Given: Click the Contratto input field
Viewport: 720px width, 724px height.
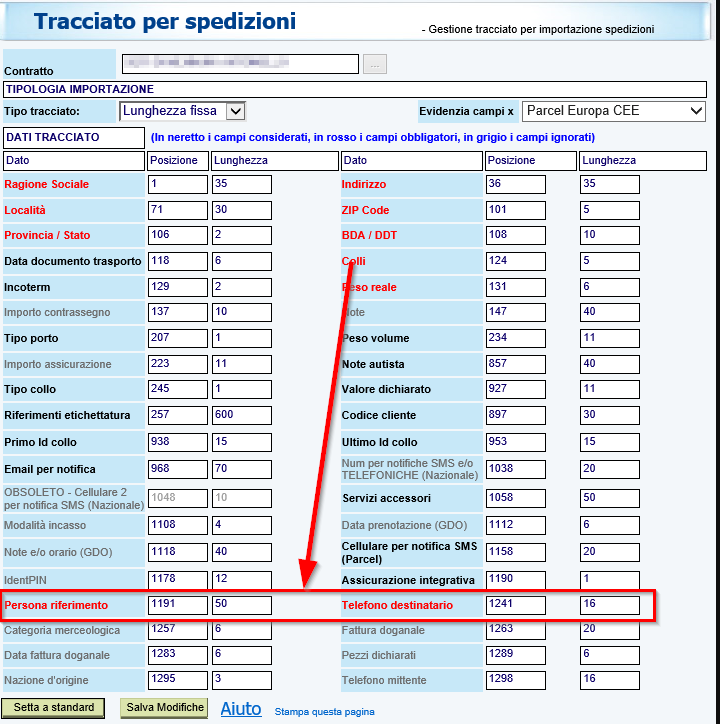Looking at the screenshot, I should pyautogui.click(x=240, y=64).
